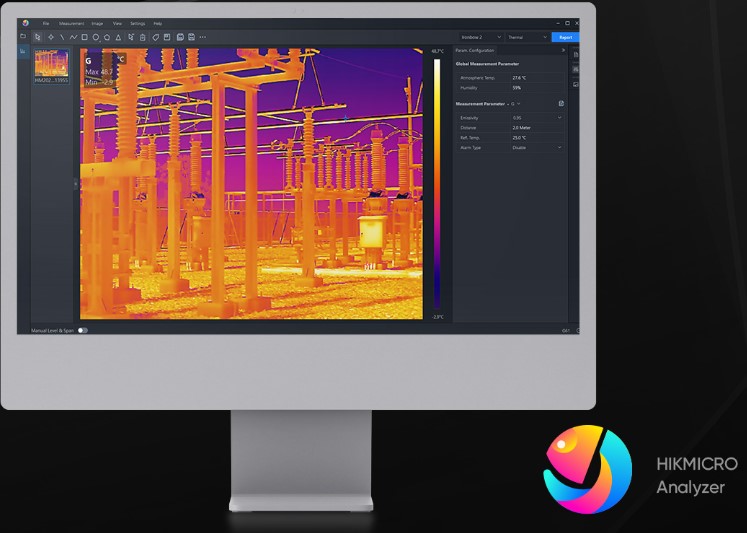Screen dimensions: 747x533
Task: Open the Measurement menu
Action: 71,23
